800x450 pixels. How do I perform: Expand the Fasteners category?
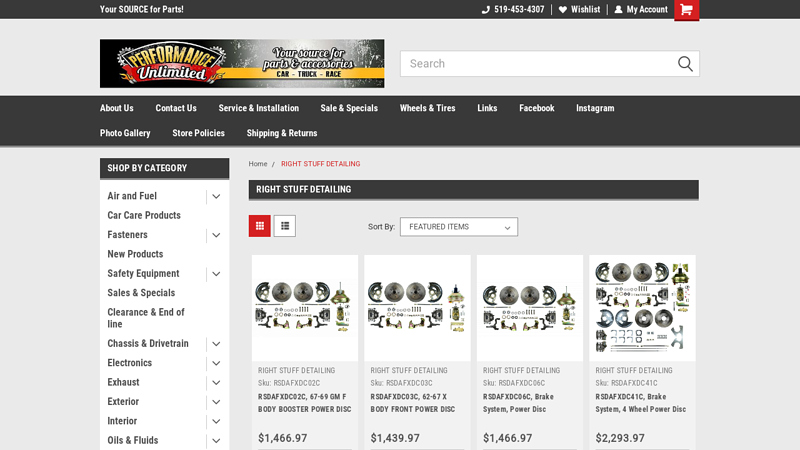tap(216, 235)
